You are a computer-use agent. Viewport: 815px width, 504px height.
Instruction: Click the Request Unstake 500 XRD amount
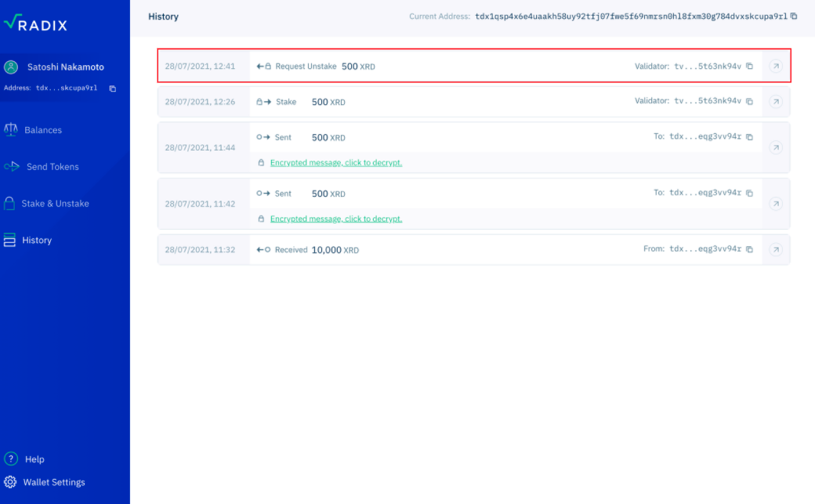(358, 67)
